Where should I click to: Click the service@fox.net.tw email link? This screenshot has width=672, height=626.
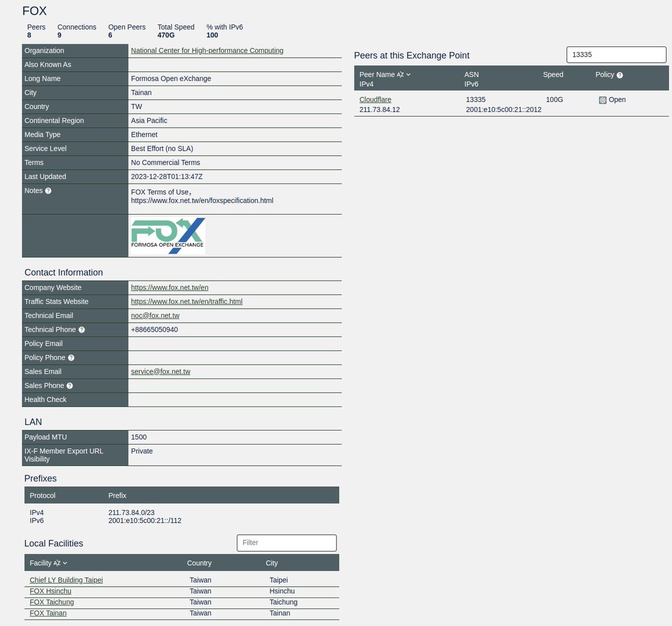161,372
